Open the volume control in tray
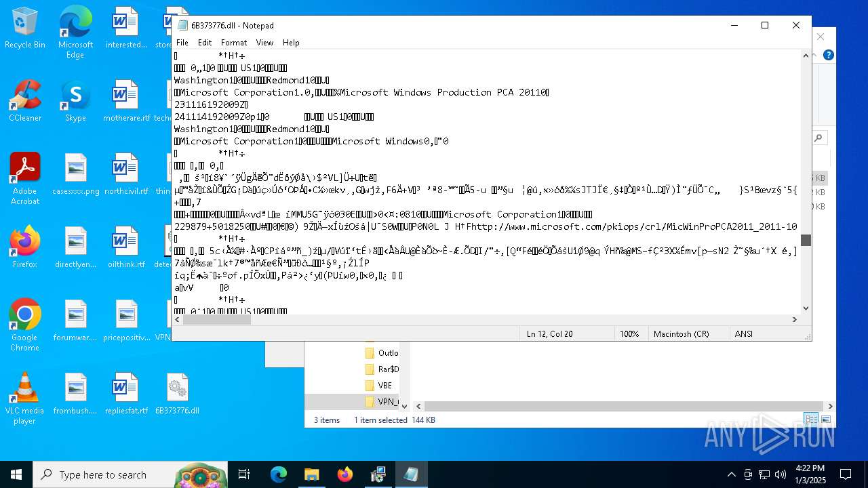Image resolution: width=868 pixels, height=488 pixels. (781, 474)
